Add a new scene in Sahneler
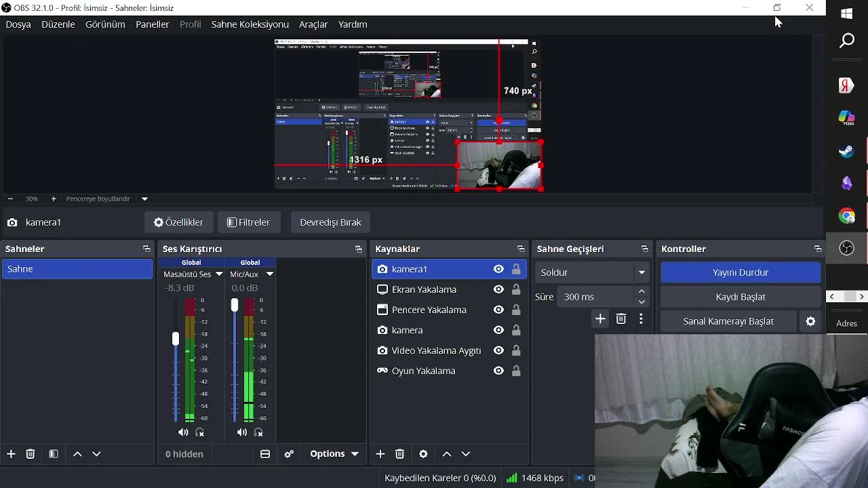868x488 pixels. point(11,454)
